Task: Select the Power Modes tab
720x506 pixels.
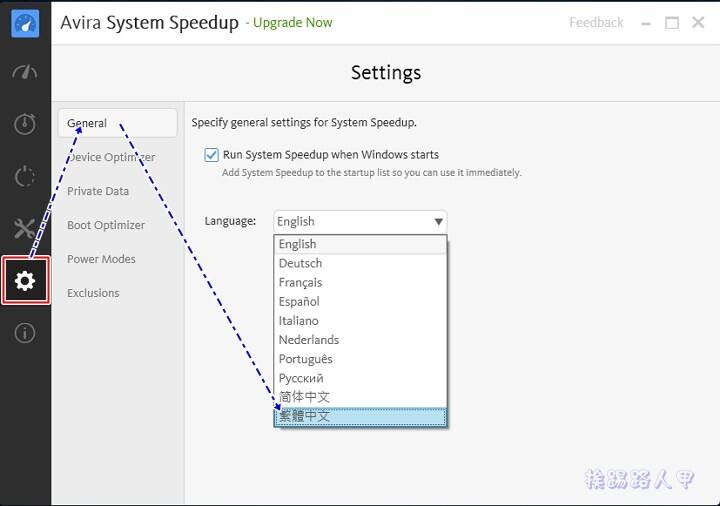Action: 101,259
